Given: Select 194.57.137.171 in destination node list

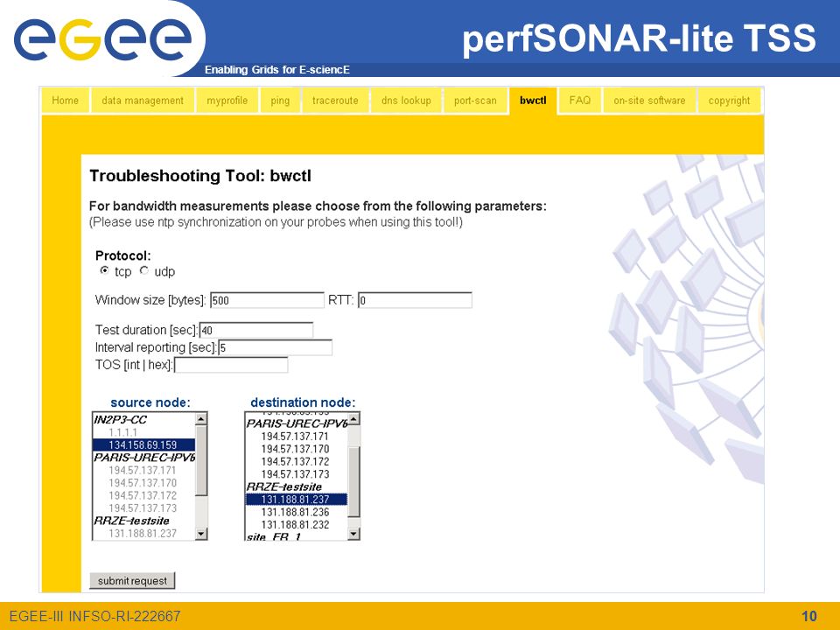Looking at the screenshot, I should (x=297, y=437).
